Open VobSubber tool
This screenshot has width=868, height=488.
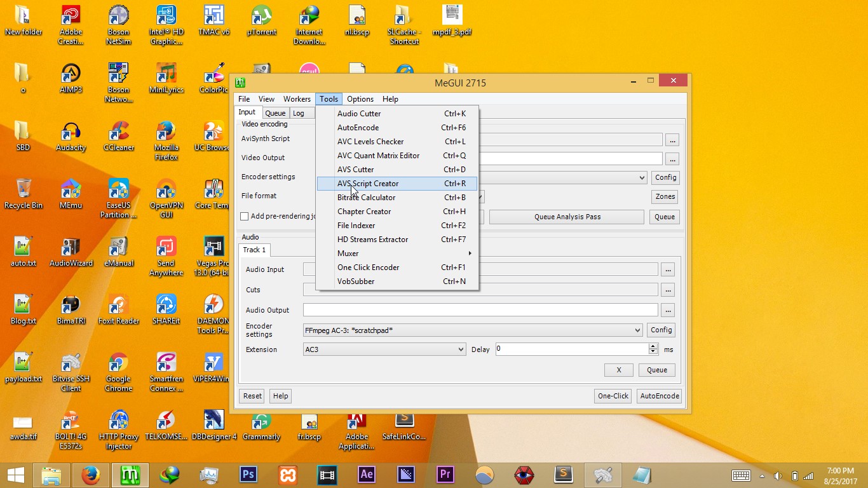point(397,281)
